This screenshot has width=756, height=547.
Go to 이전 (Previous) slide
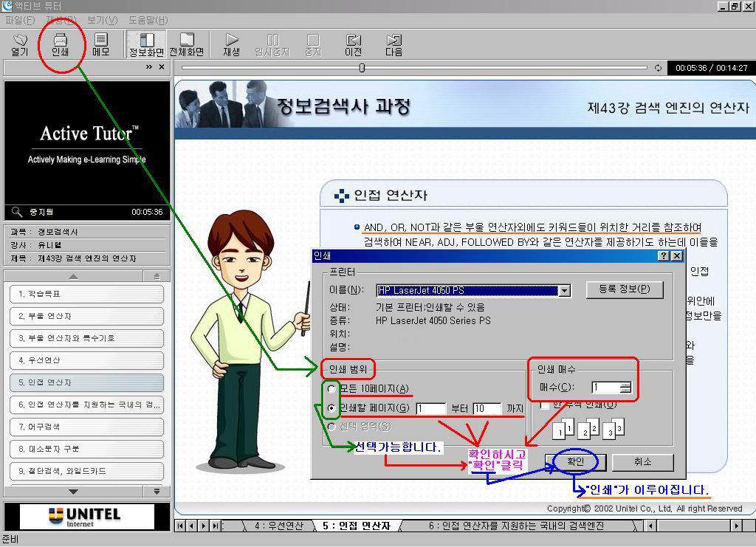(354, 44)
